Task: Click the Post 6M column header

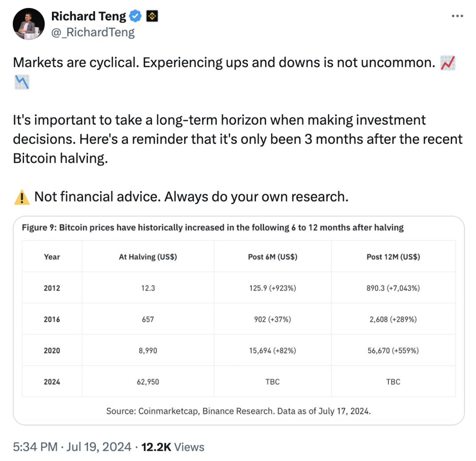Action: tap(272, 256)
